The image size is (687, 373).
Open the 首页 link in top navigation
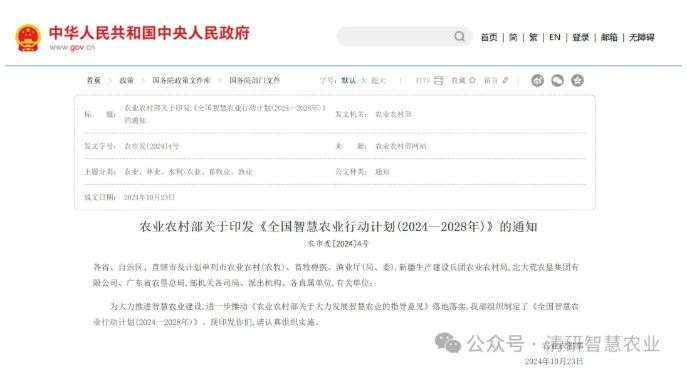coord(489,37)
